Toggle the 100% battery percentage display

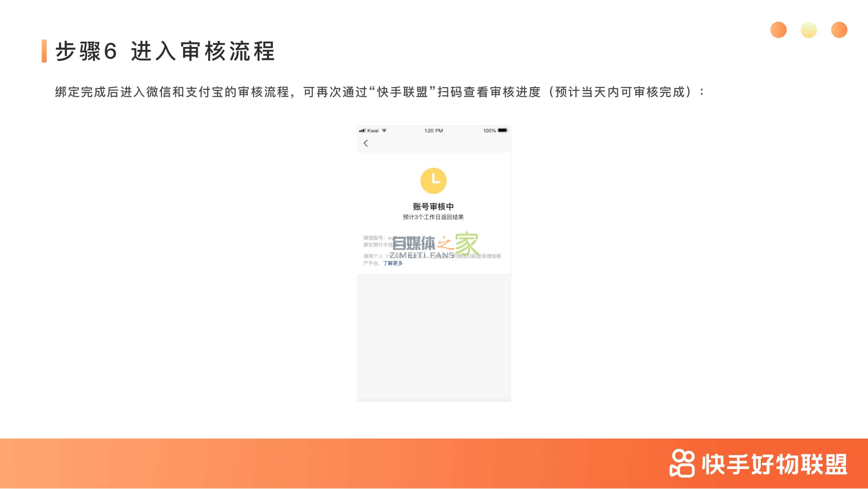tap(489, 131)
